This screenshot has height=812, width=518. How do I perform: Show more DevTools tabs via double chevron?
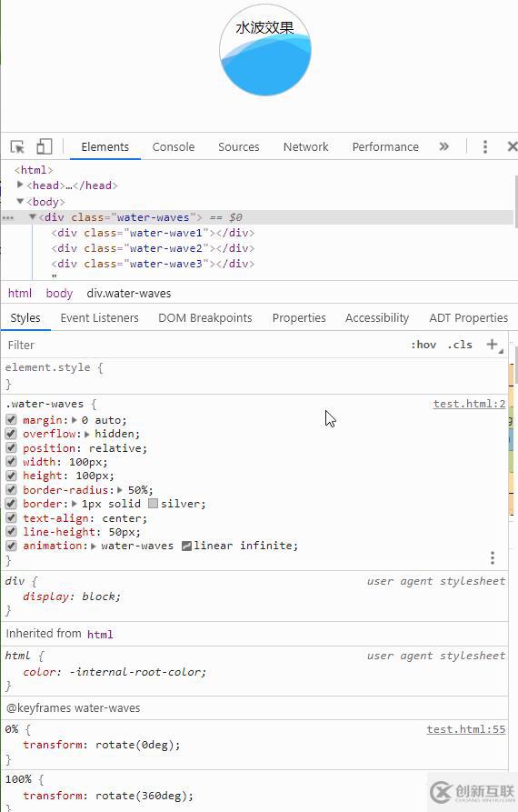click(444, 146)
